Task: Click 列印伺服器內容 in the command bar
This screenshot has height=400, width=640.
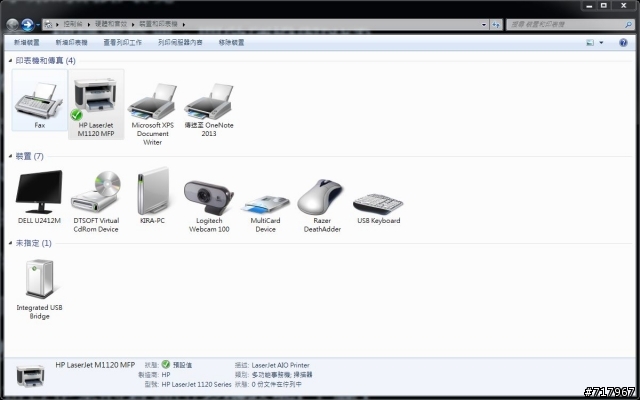Action: click(x=180, y=42)
